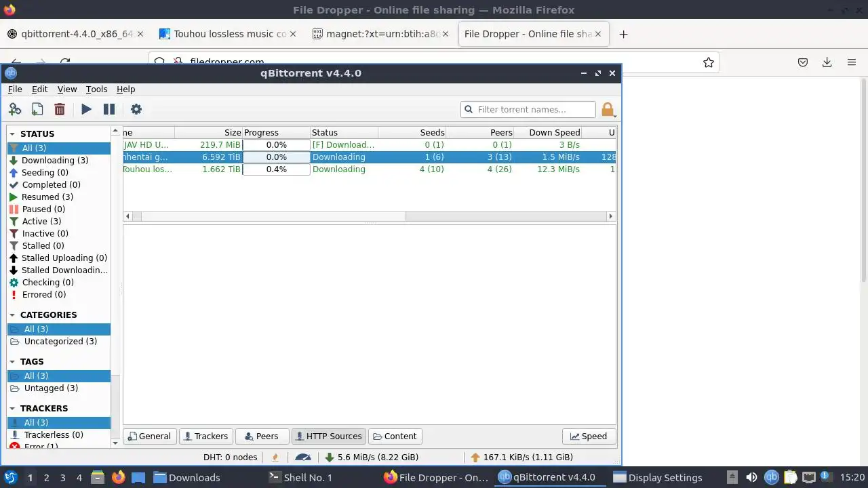Select Uncategorized (3) category

point(58,342)
